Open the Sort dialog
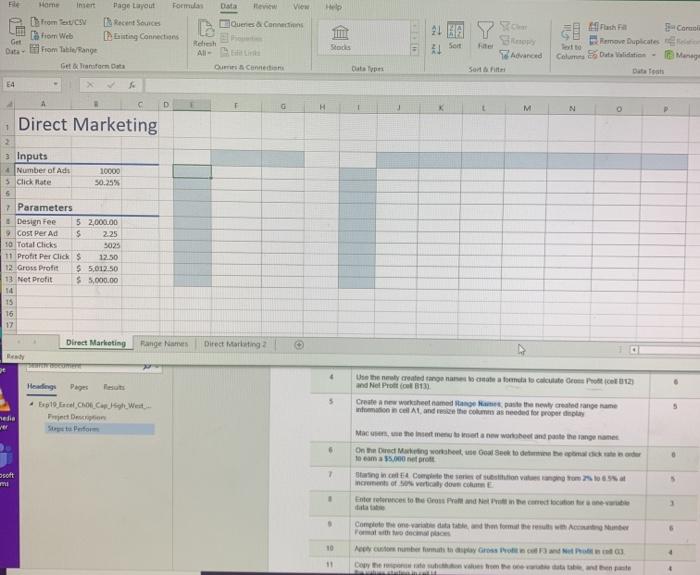The width and height of the screenshot is (700, 575). [455, 35]
